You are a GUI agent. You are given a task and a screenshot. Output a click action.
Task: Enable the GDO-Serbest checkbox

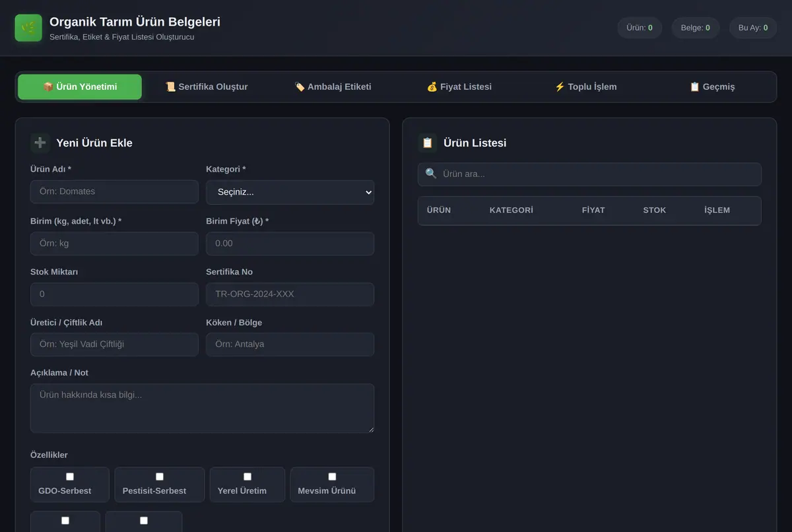tap(70, 477)
